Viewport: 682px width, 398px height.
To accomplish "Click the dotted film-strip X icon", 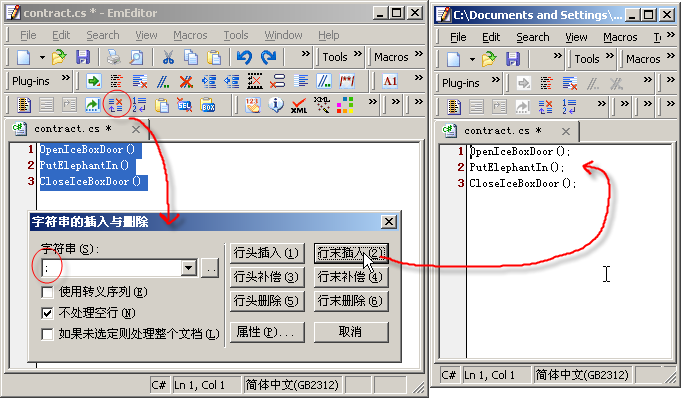I will click(x=255, y=81).
